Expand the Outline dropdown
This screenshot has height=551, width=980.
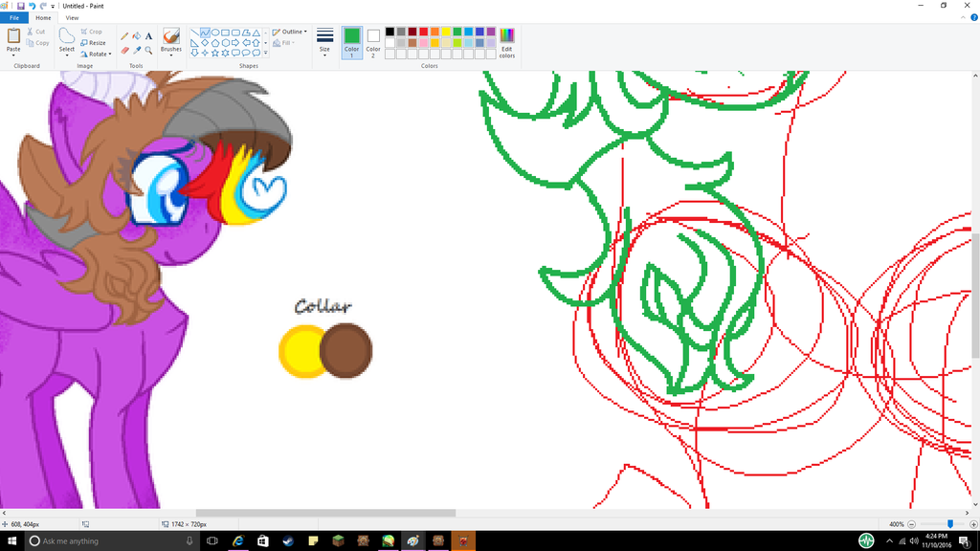click(x=305, y=32)
